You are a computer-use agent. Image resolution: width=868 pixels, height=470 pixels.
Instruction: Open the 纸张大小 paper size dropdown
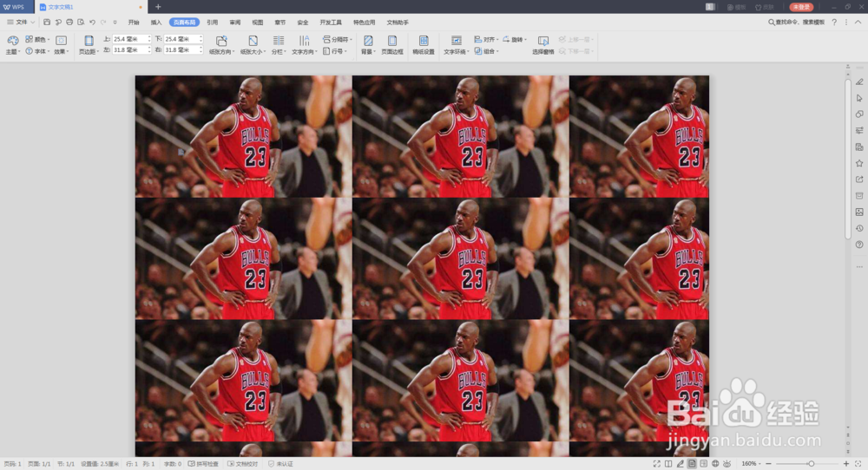(253, 45)
